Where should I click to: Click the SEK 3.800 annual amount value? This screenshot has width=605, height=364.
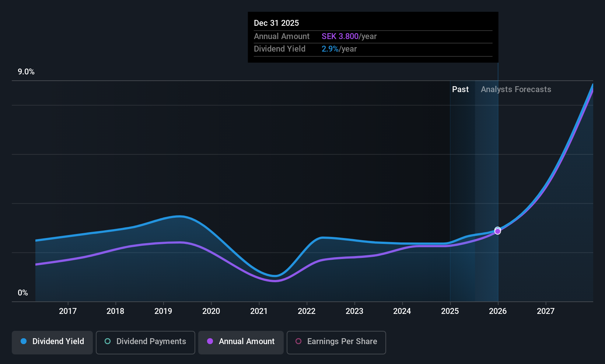[340, 36]
